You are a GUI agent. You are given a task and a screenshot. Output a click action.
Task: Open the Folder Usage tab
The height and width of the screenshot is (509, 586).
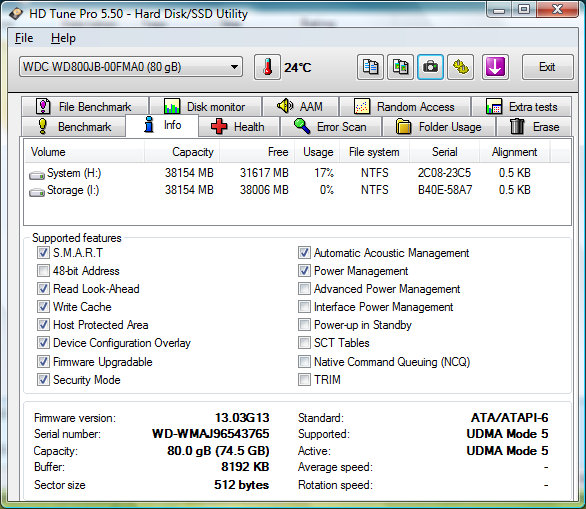tap(439, 127)
